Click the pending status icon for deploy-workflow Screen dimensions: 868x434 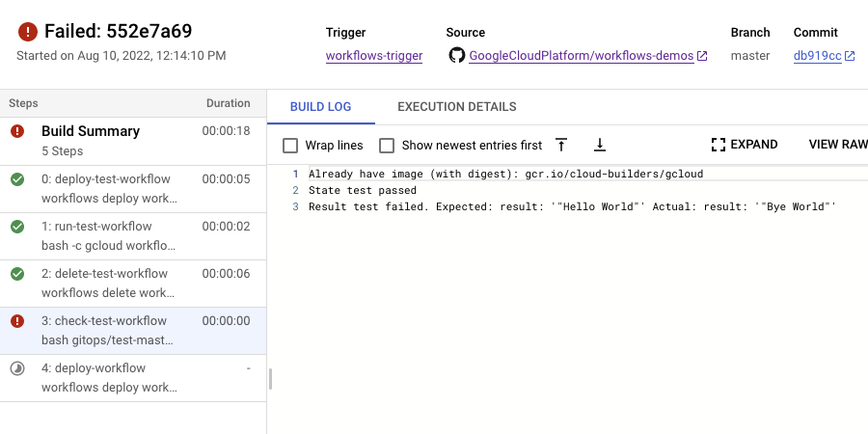coord(17,368)
